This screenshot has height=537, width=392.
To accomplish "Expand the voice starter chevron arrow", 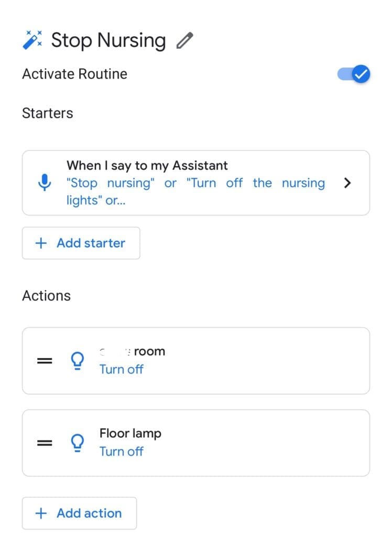I will pyautogui.click(x=346, y=183).
